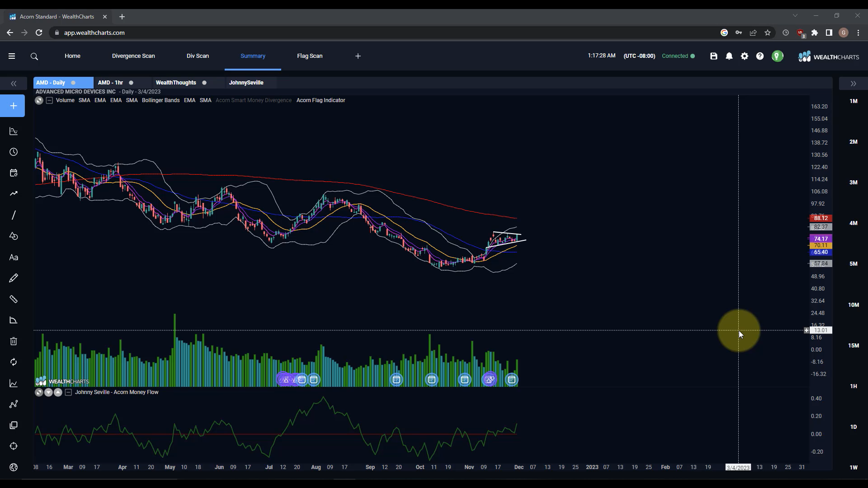Click the green location pin icon

click(x=777, y=56)
